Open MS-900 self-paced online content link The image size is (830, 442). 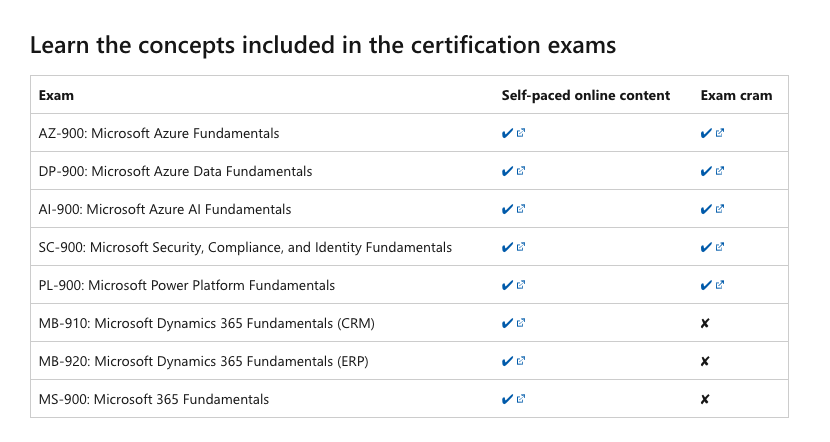click(513, 399)
